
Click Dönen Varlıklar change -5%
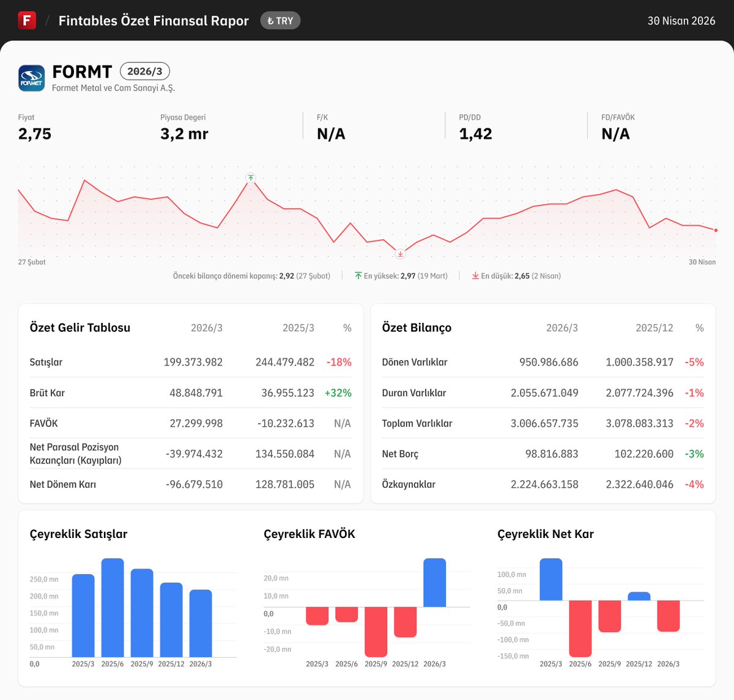click(694, 362)
